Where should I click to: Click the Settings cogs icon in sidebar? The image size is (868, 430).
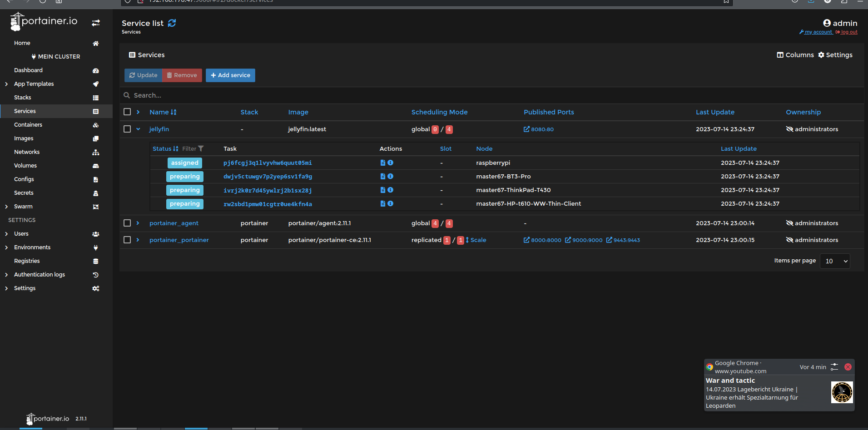(96, 288)
